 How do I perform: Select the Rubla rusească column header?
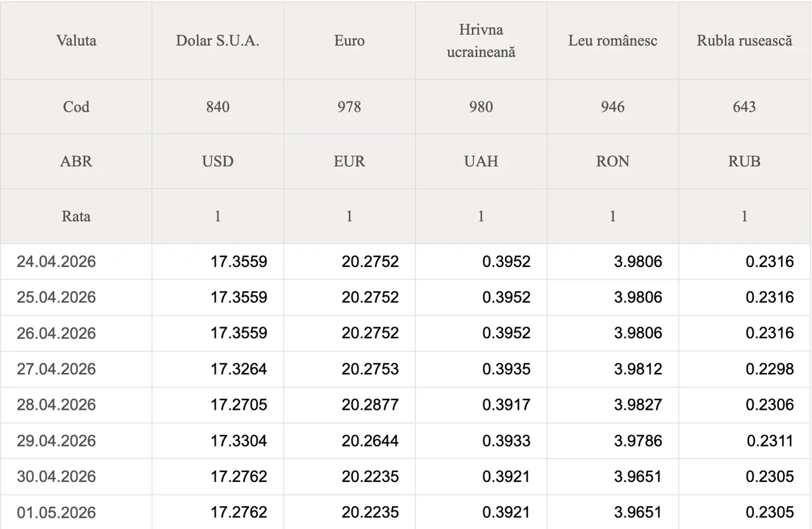coord(745,41)
